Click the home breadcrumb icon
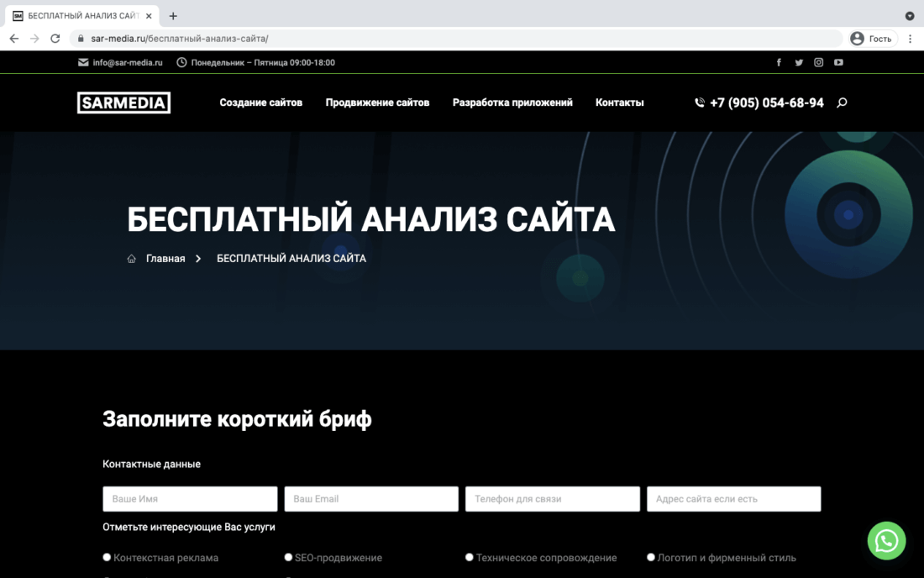The height and width of the screenshot is (578, 924). 131,259
